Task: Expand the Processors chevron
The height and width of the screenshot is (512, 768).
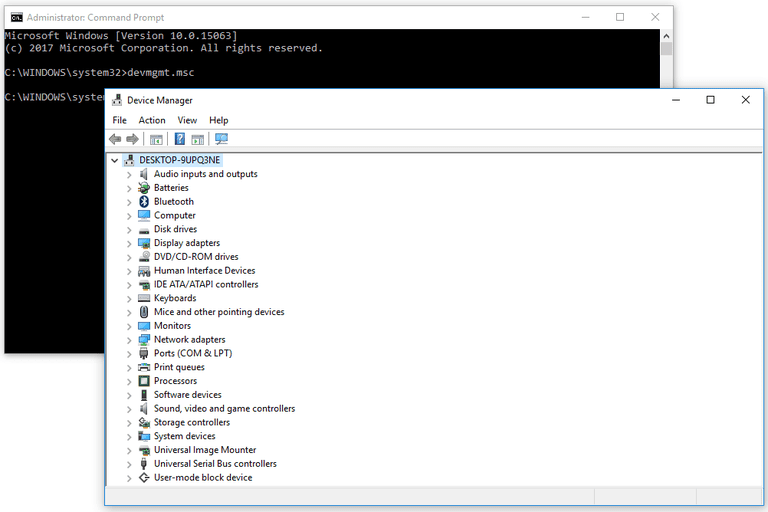Action: [x=129, y=381]
